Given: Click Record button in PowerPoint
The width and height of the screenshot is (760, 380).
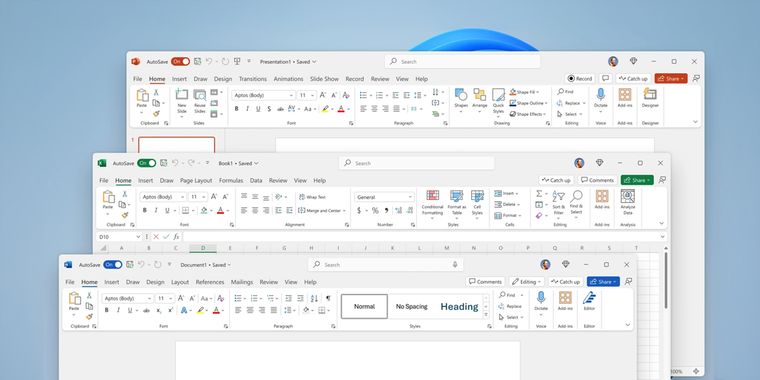Looking at the screenshot, I should [x=580, y=79].
